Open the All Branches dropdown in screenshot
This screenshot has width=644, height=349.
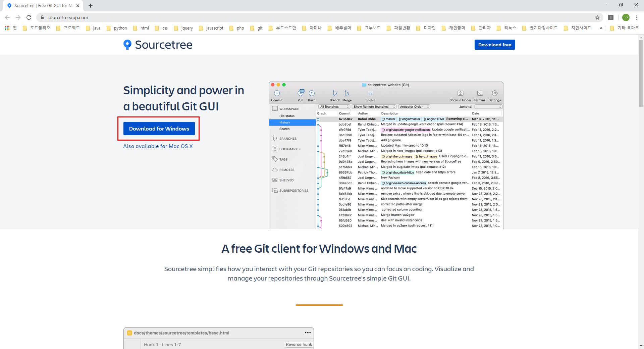(334, 107)
